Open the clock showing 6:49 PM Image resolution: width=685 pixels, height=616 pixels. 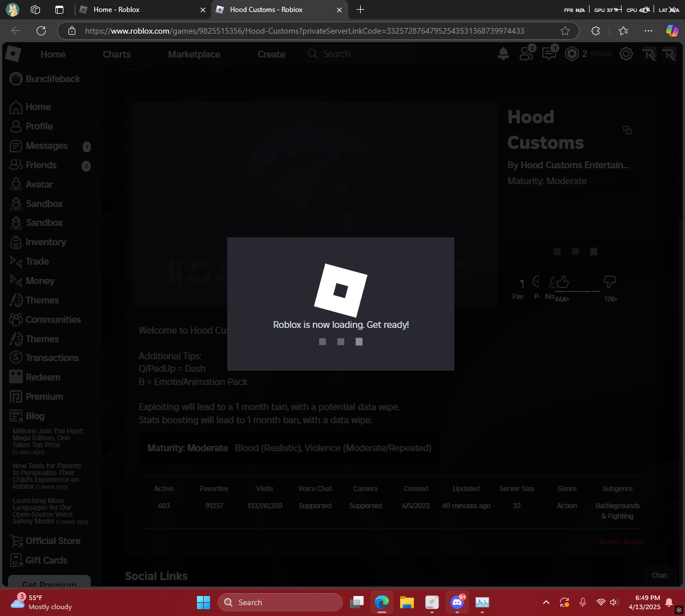point(644,602)
